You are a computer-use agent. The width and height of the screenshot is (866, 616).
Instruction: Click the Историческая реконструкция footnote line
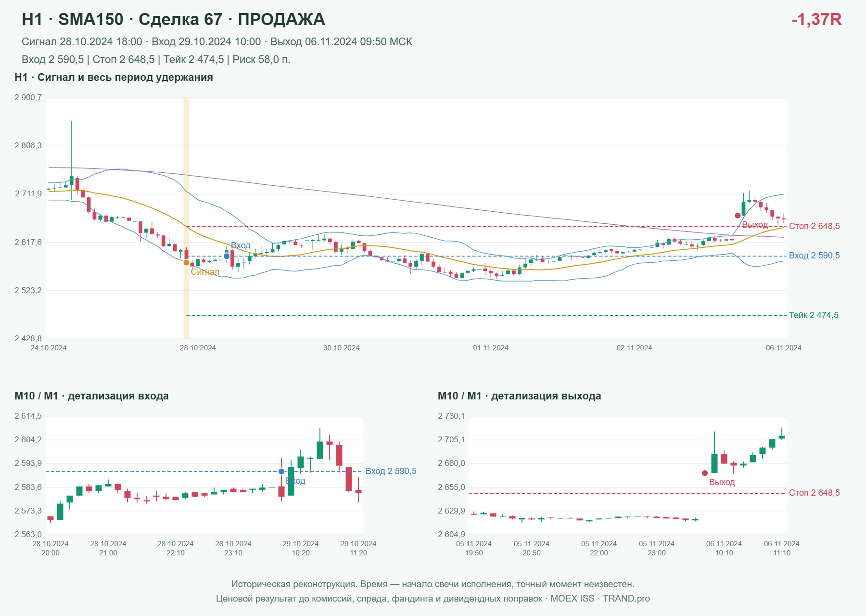click(433, 584)
